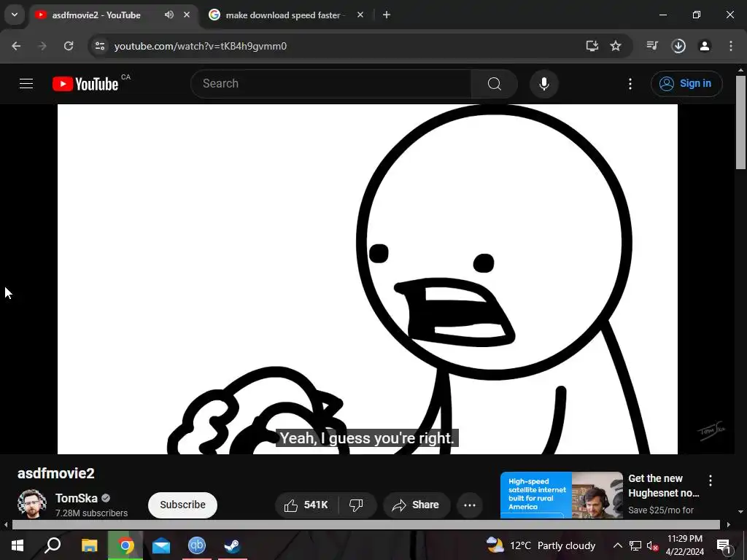Click the horizontal scrollbar right arrow
Viewport: 747px width, 560px height.
[729, 525]
